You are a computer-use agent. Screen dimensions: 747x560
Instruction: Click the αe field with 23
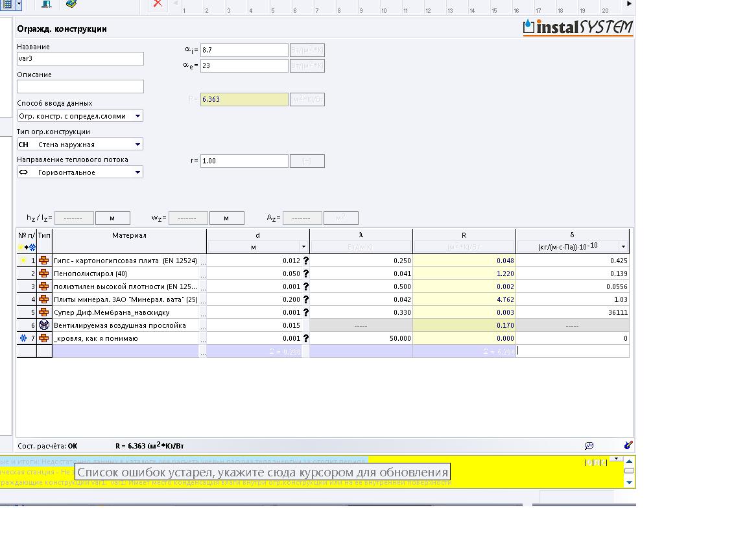244,65
